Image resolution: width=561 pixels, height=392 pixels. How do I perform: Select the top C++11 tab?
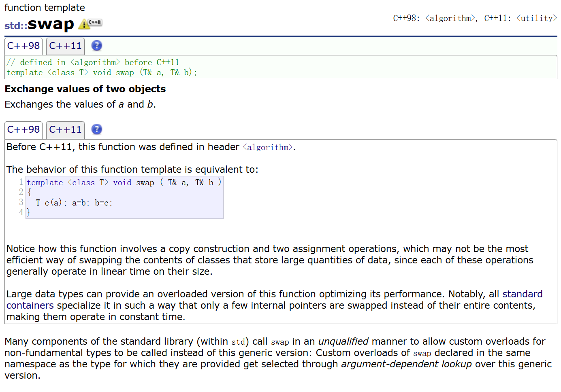pos(65,46)
